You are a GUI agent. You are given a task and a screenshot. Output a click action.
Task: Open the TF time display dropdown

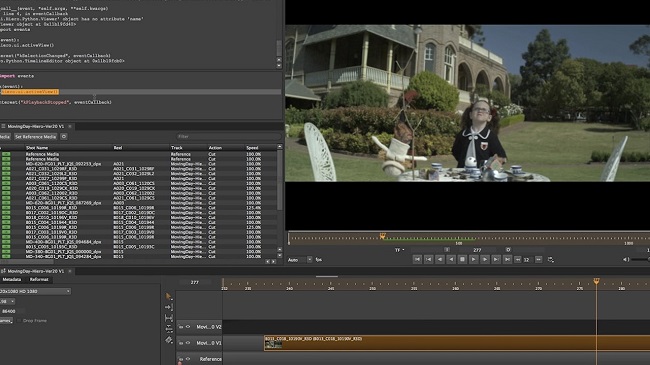point(399,250)
